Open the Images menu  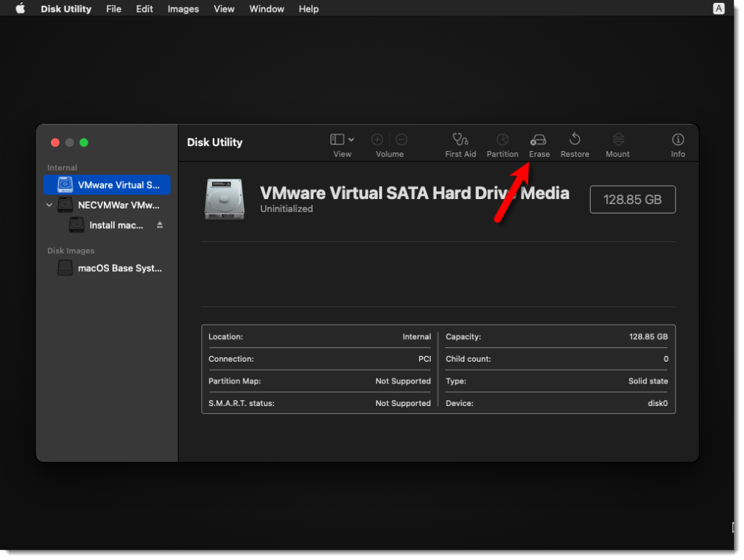coord(183,9)
